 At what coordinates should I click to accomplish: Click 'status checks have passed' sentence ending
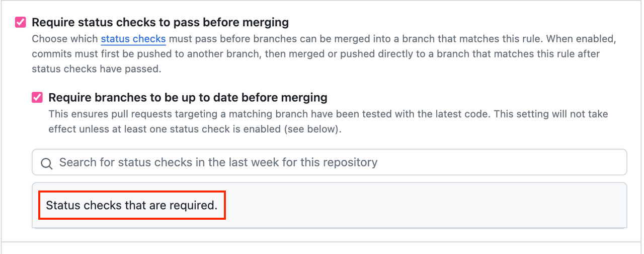[x=96, y=69]
